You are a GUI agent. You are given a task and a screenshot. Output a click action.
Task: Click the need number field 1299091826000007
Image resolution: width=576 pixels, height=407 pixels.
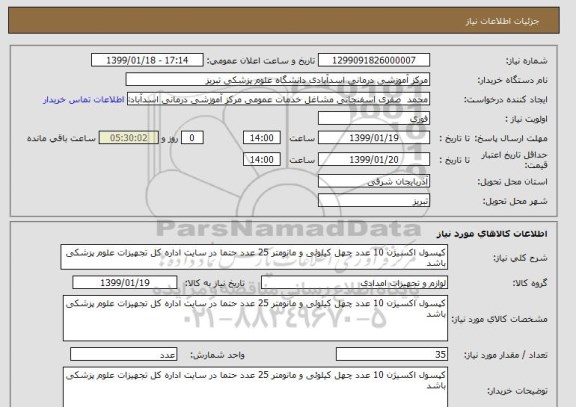coord(374,60)
